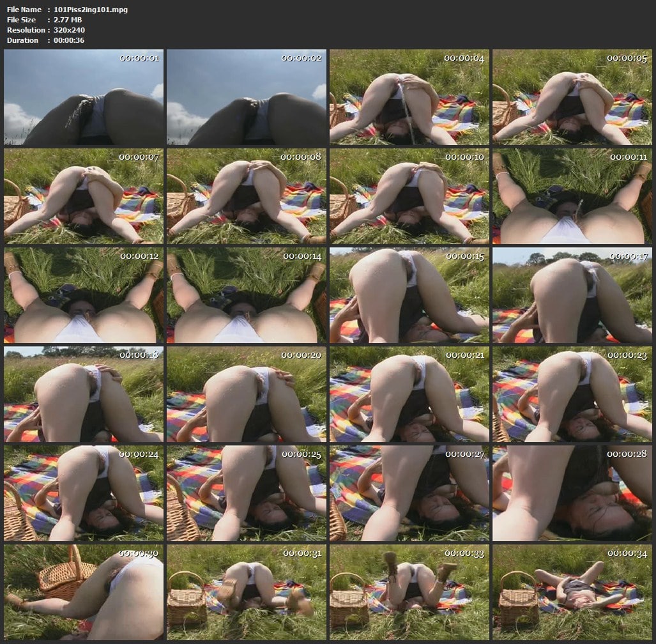This screenshot has height=644, width=656.
Task: View the frame captured at 00:00:34
Action: [572, 592]
